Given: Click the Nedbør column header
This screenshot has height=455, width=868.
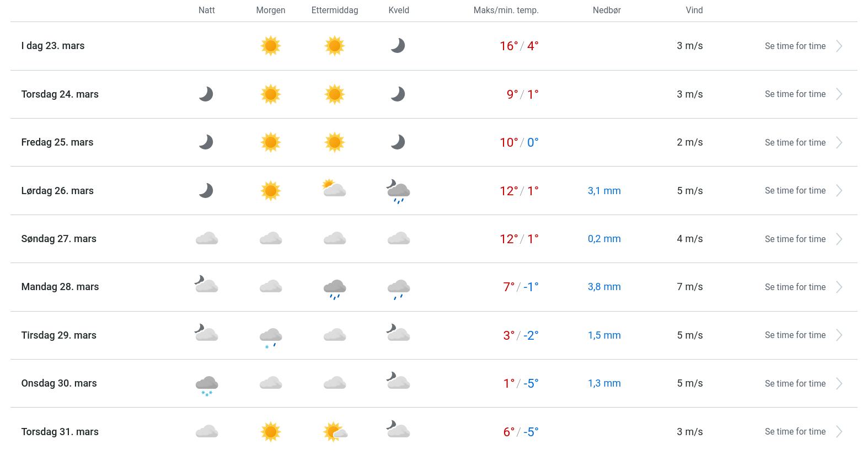Looking at the screenshot, I should [607, 10].
